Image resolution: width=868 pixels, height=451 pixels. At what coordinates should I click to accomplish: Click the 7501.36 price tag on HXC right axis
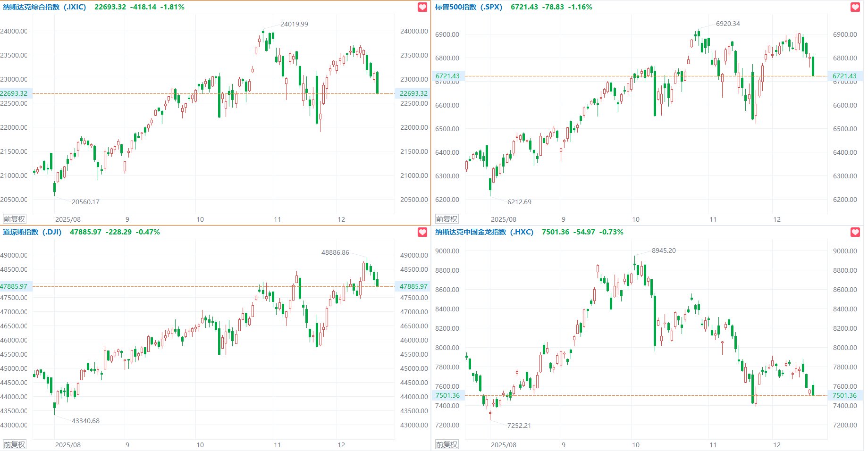[x=844, y=395]
